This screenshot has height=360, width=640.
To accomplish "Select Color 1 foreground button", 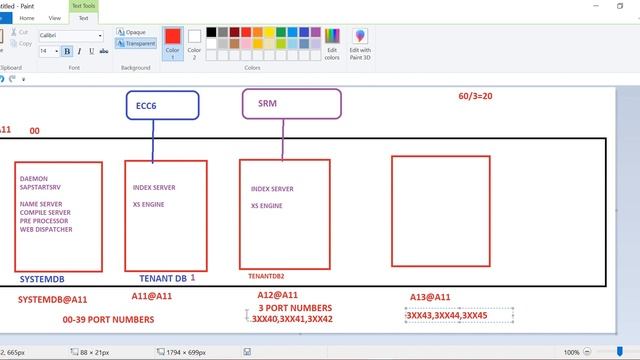I will (173, 44).
